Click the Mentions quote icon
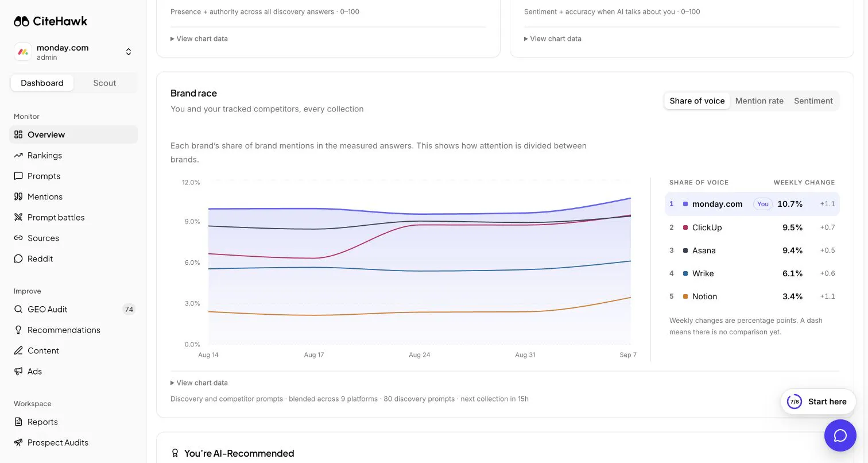The width and height of the screenshot is (868, 463). pos(18,196)
